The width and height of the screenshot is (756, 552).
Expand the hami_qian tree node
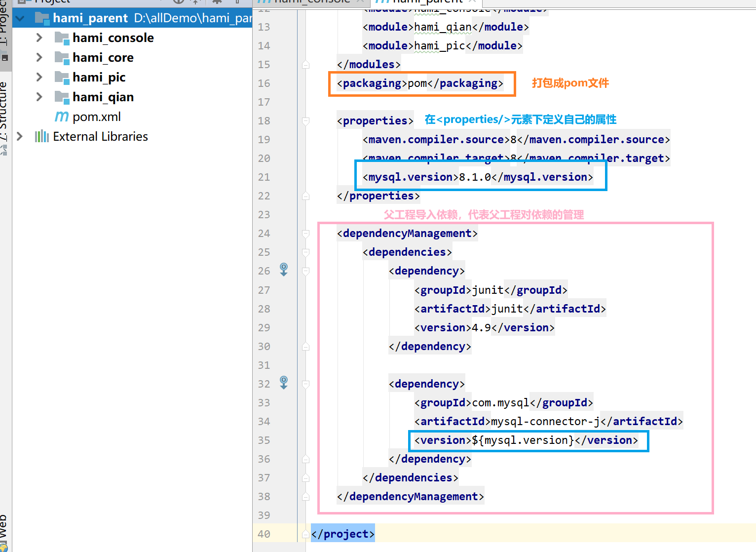[x=39, y=97]
